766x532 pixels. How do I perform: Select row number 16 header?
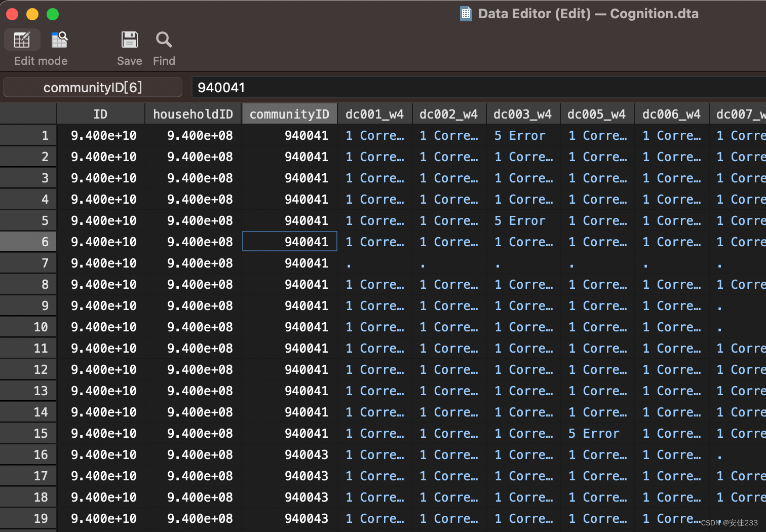point(28,454)
